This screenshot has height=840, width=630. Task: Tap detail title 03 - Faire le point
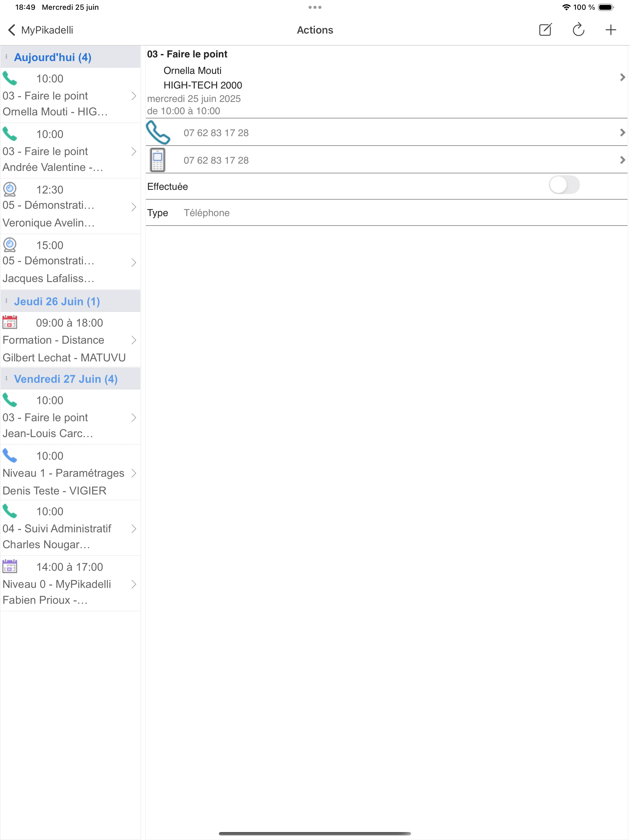(187, 54)
